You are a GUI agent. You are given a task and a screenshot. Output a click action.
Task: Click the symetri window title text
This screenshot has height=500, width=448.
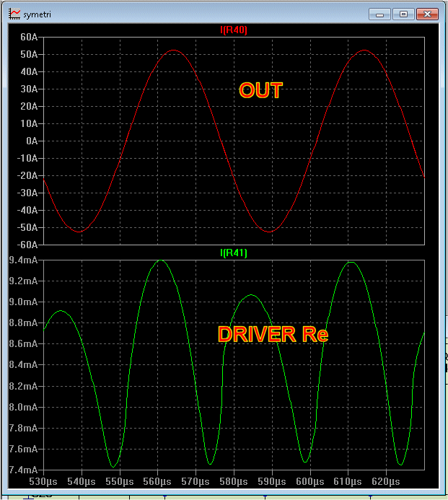click(x=37, y=14)
